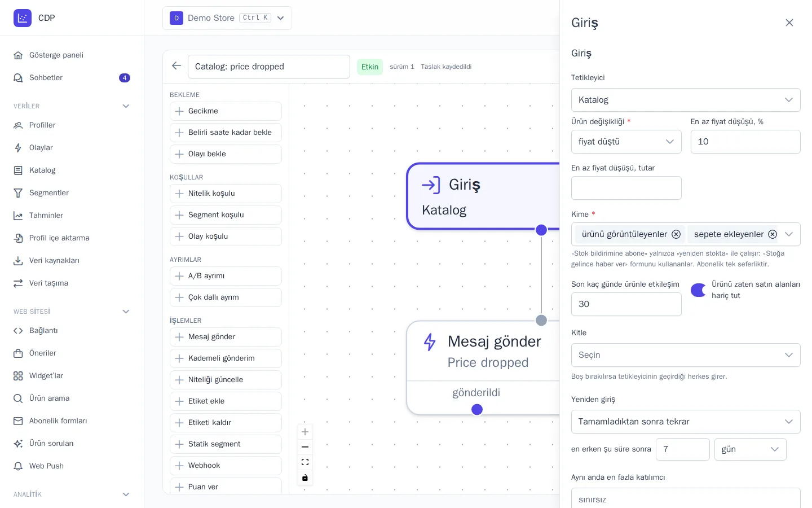Expand the Kime multi-select dropdown
Screen dimensions: 812x508
[x=789, y=234]
